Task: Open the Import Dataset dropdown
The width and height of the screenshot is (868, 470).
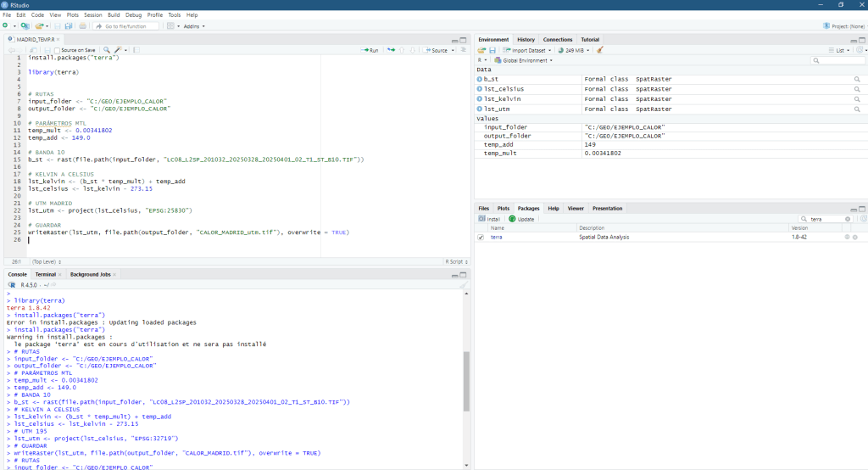Action: [531, 50]
